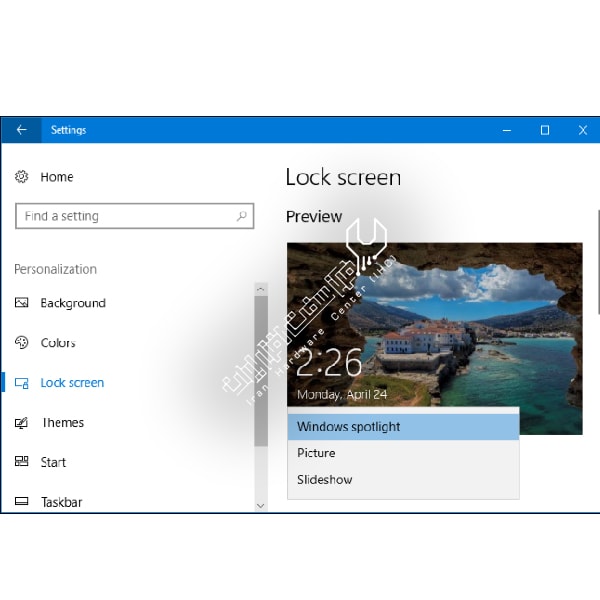Click the main page right scrollbar

click(x=598, y=262)
